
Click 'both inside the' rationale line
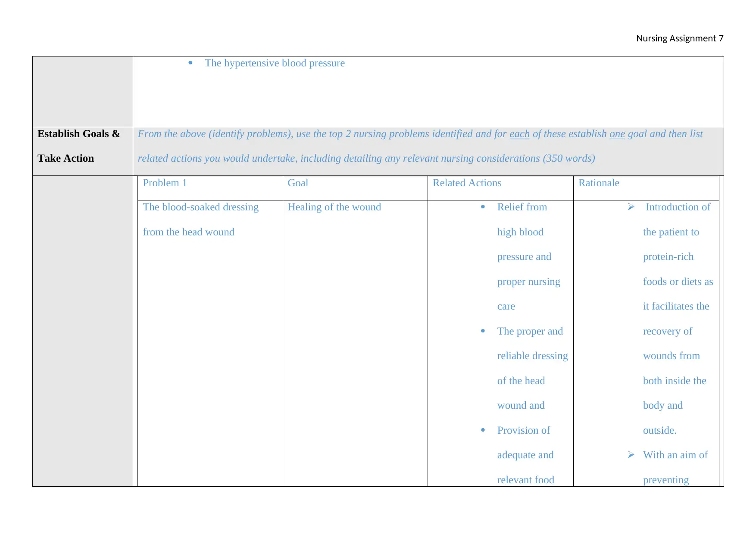point(675,381)
